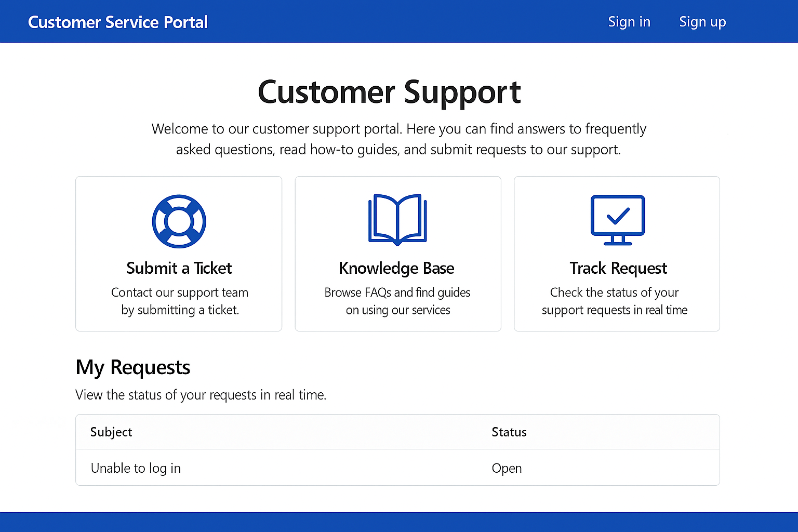Sort by the Status column header

[x=509, y=432]
